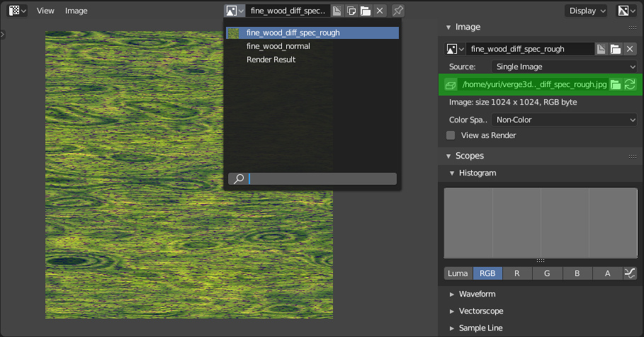
Task: Reload the image from file path
Action: pos(629,84)
